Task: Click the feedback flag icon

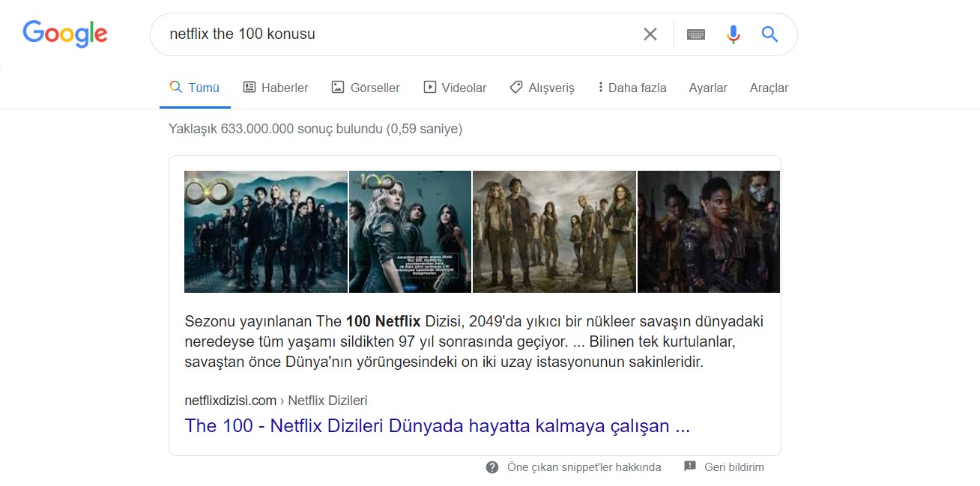Action: pyautogui.click(x=690, y=467)
